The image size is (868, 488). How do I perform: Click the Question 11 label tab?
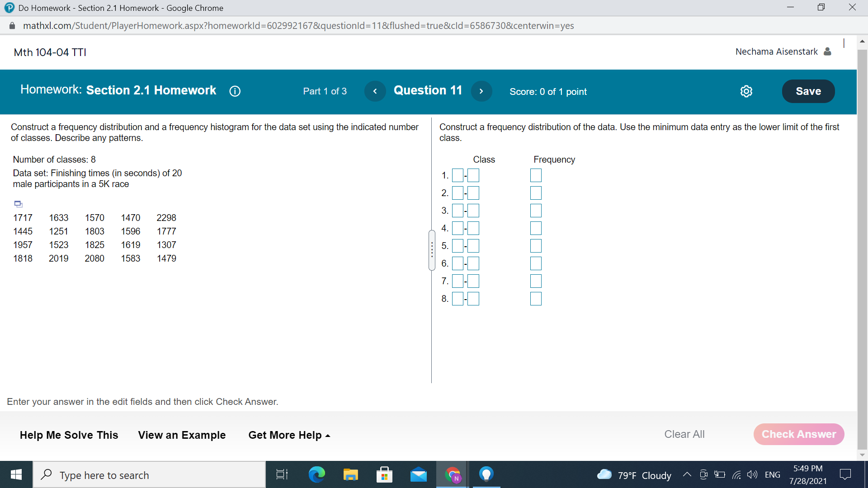(426, 91)
